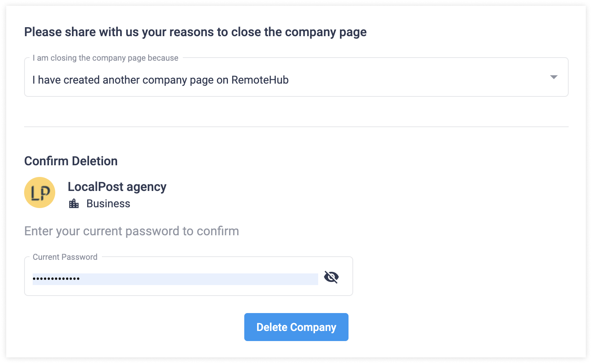Click the Confirm Deletion heading

click(x=71, y=161)
